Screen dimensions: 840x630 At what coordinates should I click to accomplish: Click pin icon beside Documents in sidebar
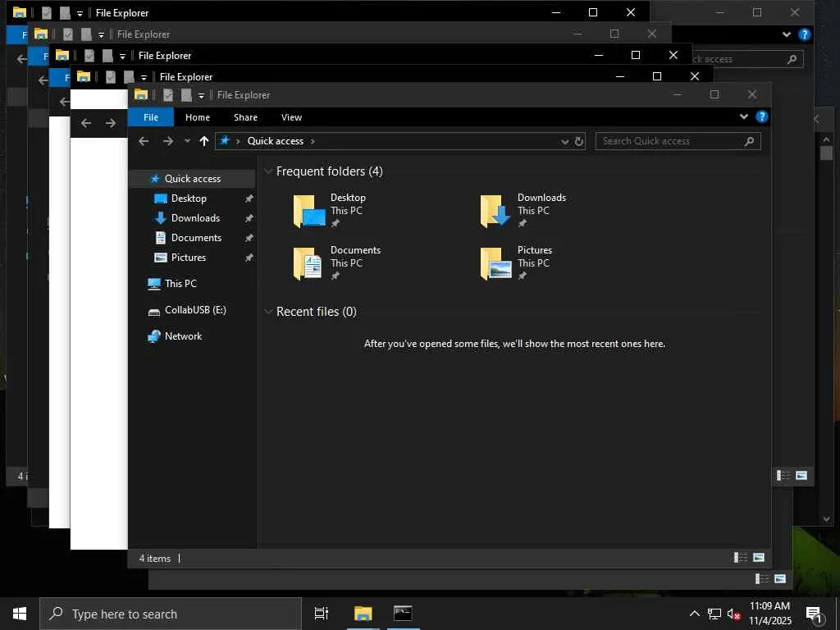click(x=249, y=239)
